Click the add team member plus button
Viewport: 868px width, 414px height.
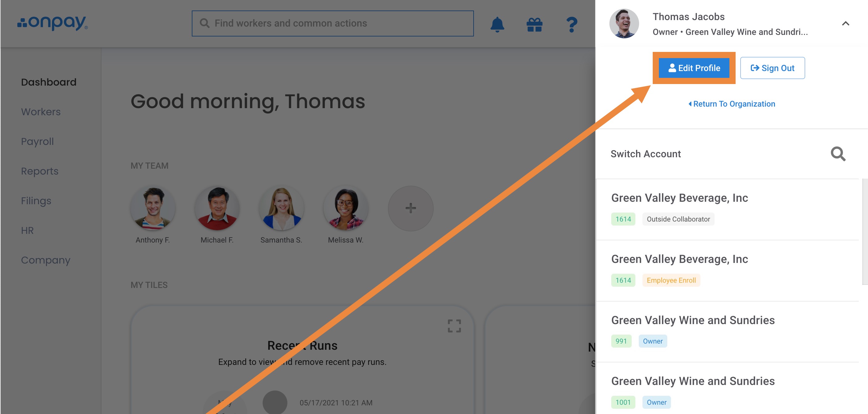410,208
